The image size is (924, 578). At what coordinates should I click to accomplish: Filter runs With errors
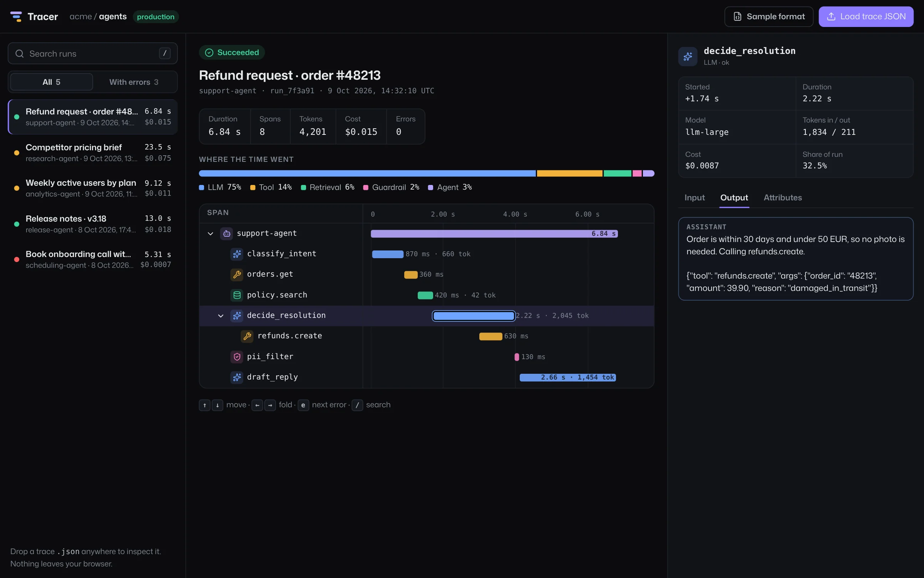pos(134,82)
